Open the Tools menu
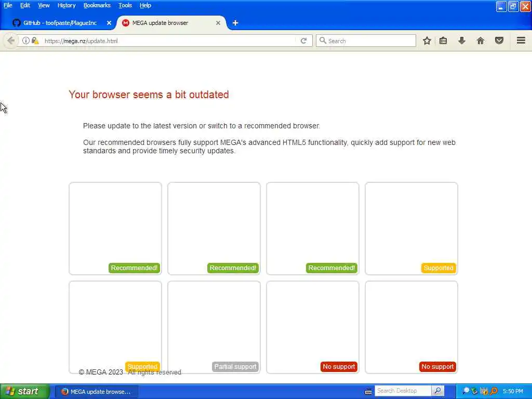532x399 pixels. 125,5
